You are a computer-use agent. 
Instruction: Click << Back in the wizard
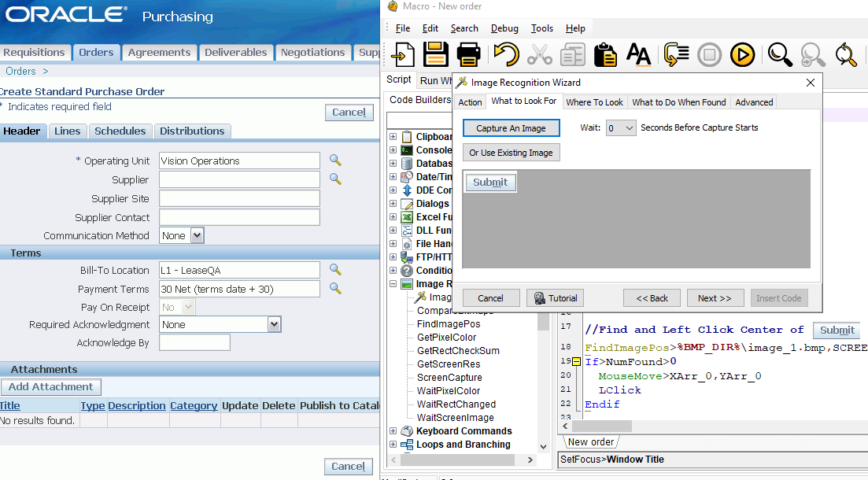[x=652, y=298]
